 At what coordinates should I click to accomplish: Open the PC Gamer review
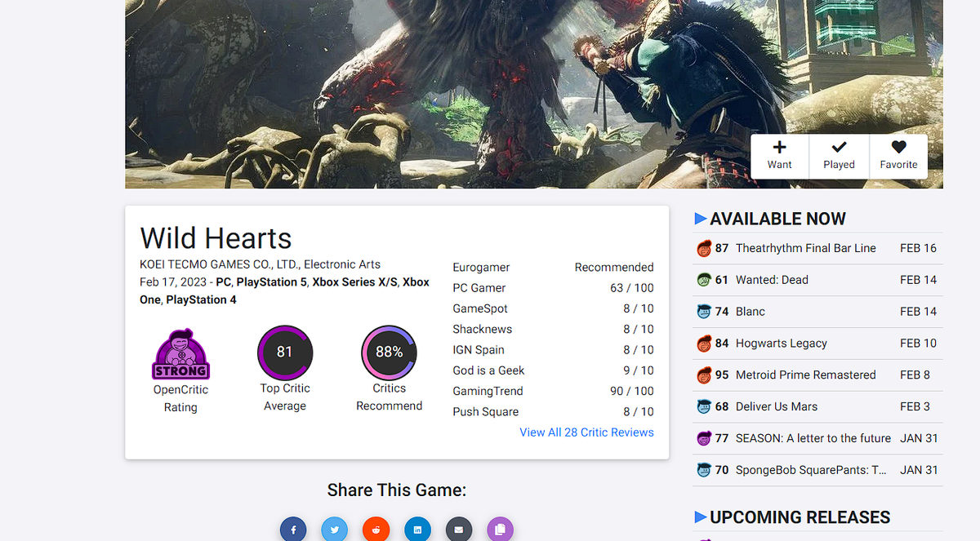click(553, 287)
